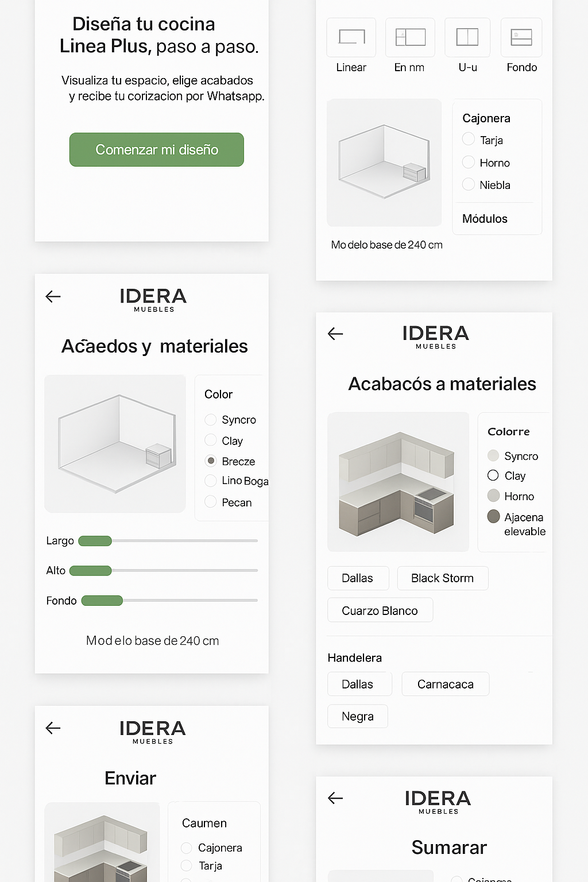Select the Brecze color radio button
588x882 pixels.
click(210, 461)
